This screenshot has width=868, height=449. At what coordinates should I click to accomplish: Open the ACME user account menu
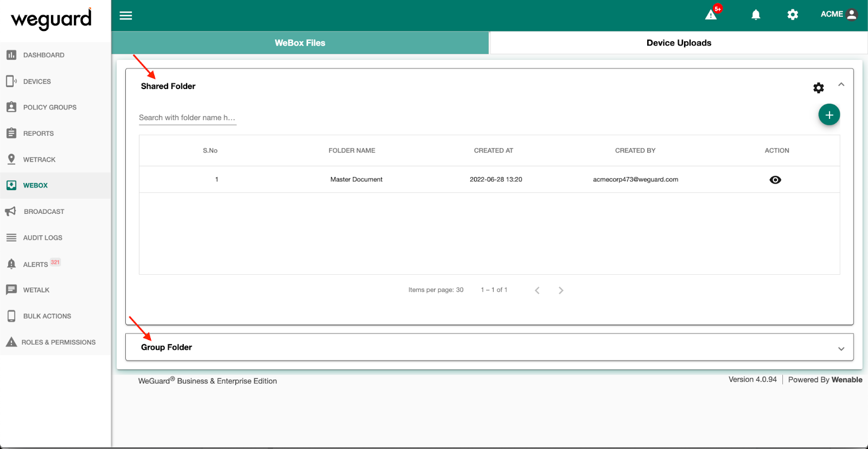click(x=839, y=14)
